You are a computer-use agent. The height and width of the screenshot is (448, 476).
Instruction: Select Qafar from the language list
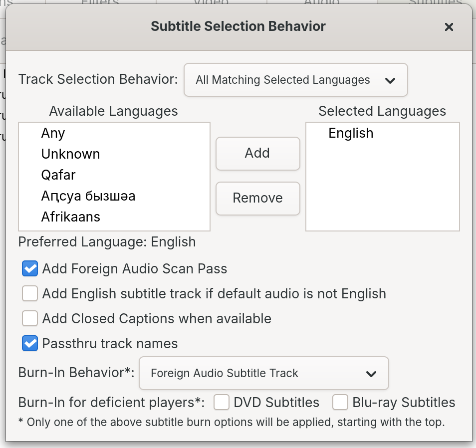coord(58,175)
